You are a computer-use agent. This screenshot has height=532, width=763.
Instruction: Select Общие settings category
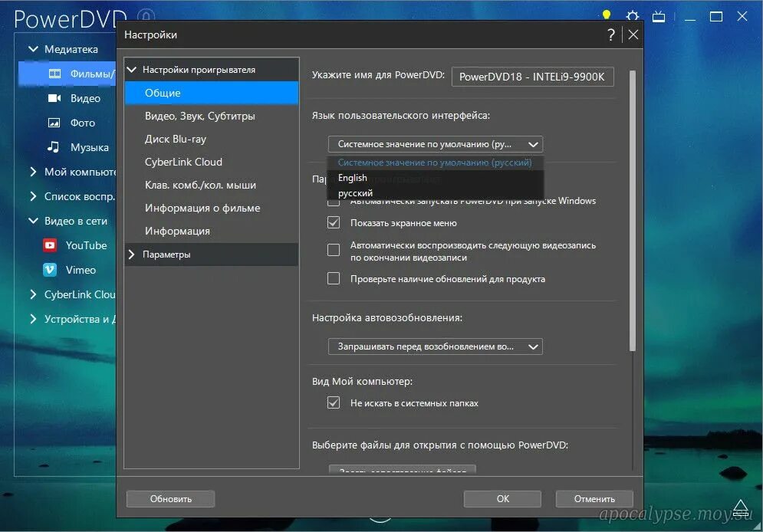[212, 93]
